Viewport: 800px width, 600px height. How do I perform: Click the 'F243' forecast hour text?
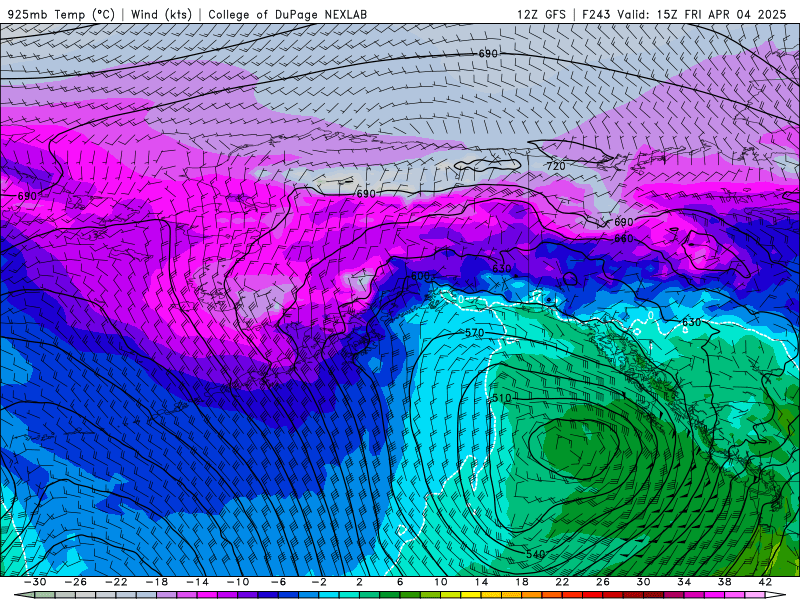click(596, 14)
